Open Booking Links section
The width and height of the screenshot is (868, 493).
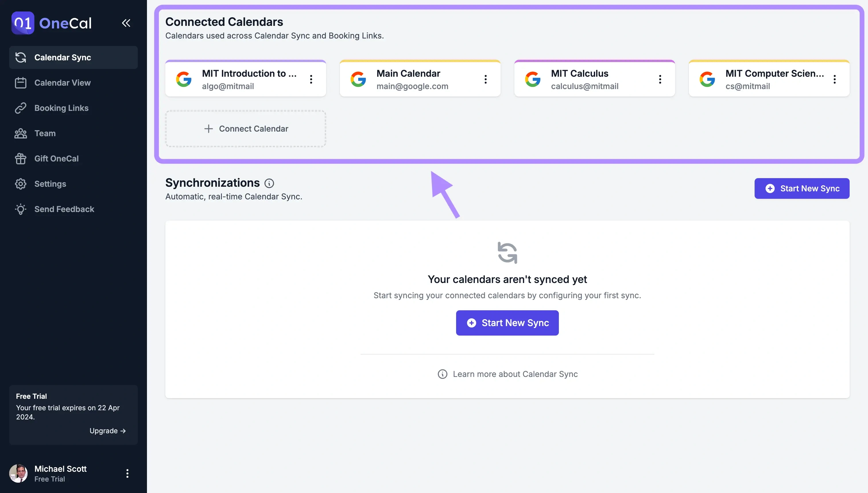61,108
